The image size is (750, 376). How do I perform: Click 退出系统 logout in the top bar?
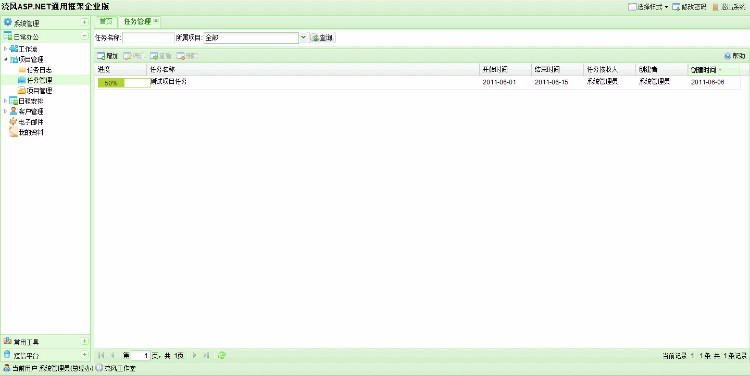[729, 7]
